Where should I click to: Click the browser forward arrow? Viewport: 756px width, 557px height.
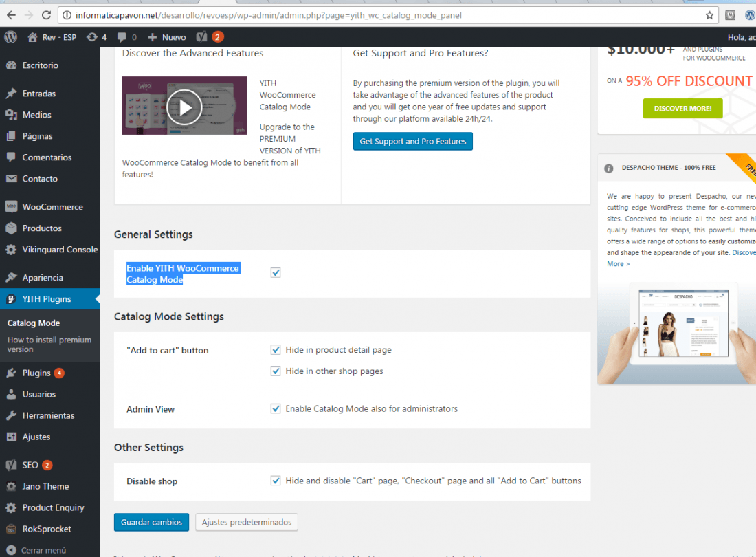29,15
